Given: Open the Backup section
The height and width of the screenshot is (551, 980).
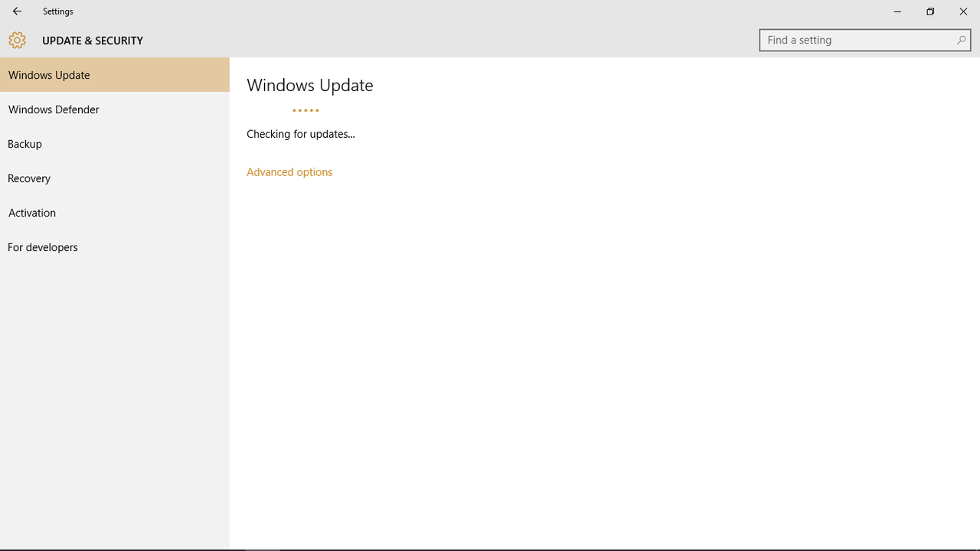Looking at the screenshot, I should (115, 144).
